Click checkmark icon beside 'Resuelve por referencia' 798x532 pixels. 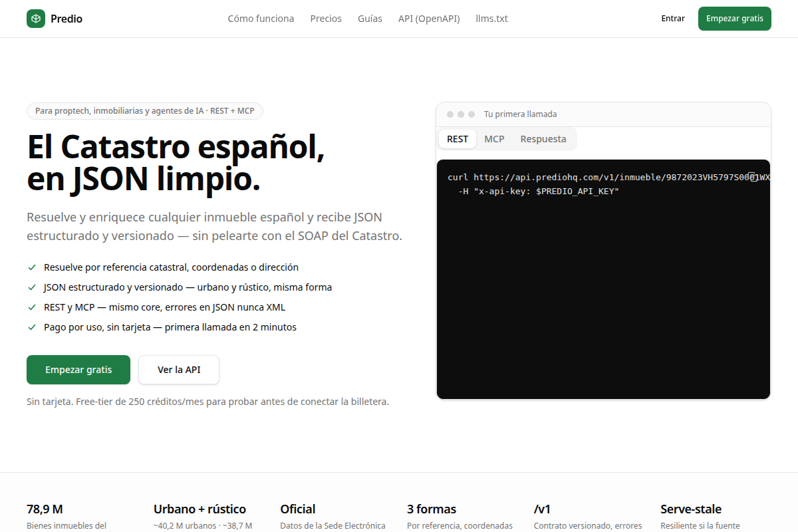32,267
